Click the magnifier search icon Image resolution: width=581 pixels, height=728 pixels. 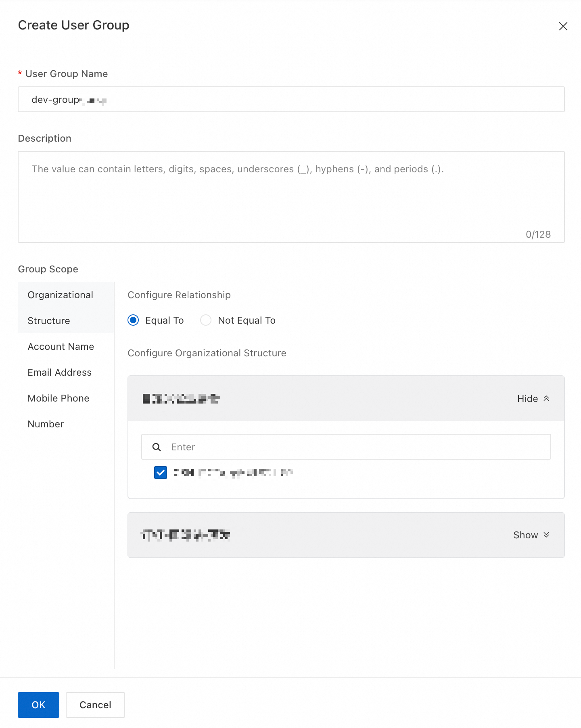[x=157, y=447]
